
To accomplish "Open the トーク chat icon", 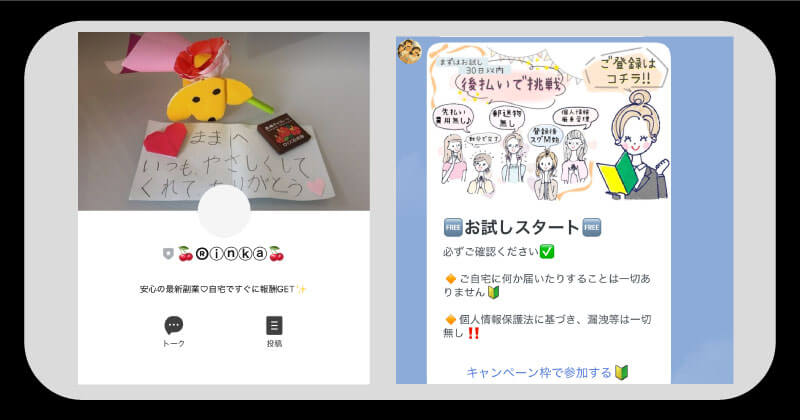I will [x=173, y=331].
